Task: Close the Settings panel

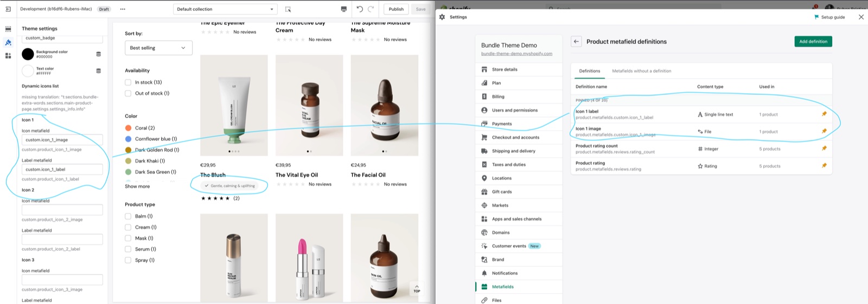Action: tap(861, 17)
